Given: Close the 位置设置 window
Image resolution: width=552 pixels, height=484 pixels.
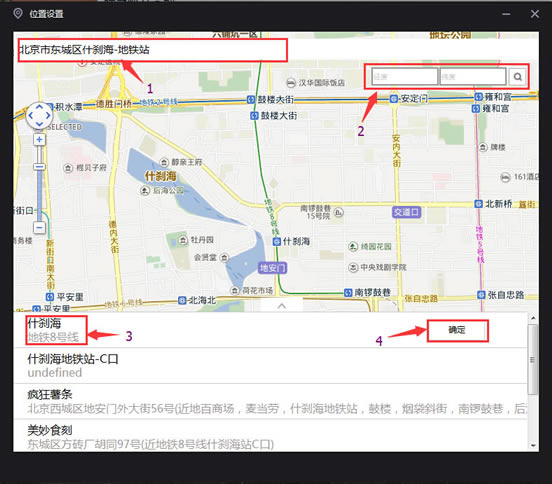Looking at the screenshot, I should pos(535,14).
